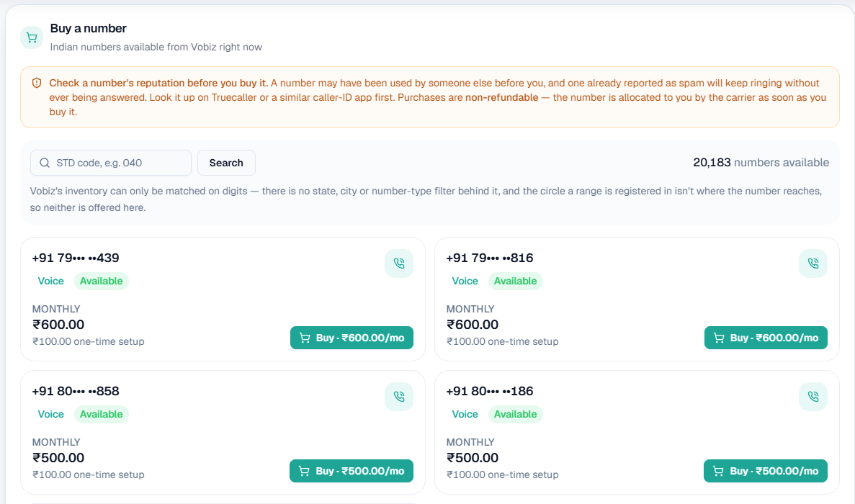Click the MONTHLY label on the number ending 816

pos(470,309)
